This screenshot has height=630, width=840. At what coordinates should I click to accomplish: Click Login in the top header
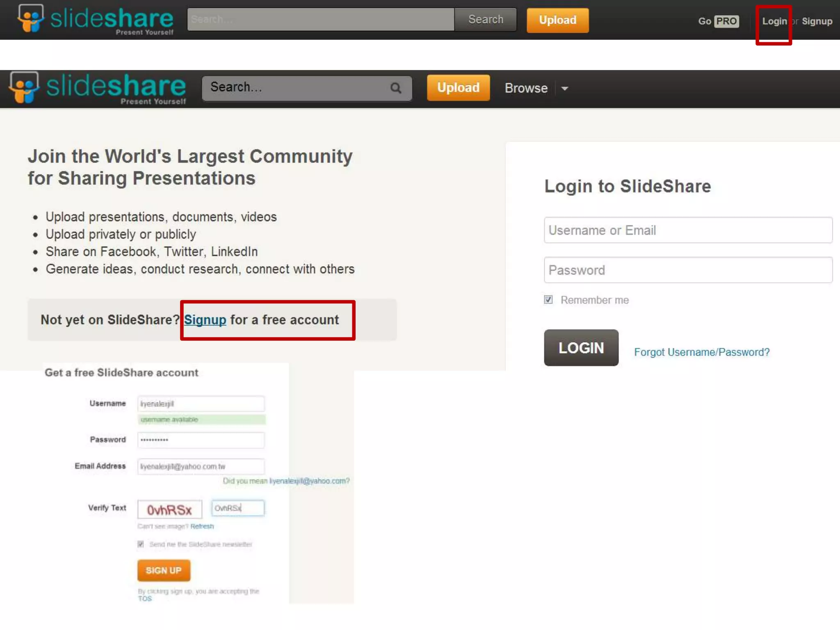774,21
